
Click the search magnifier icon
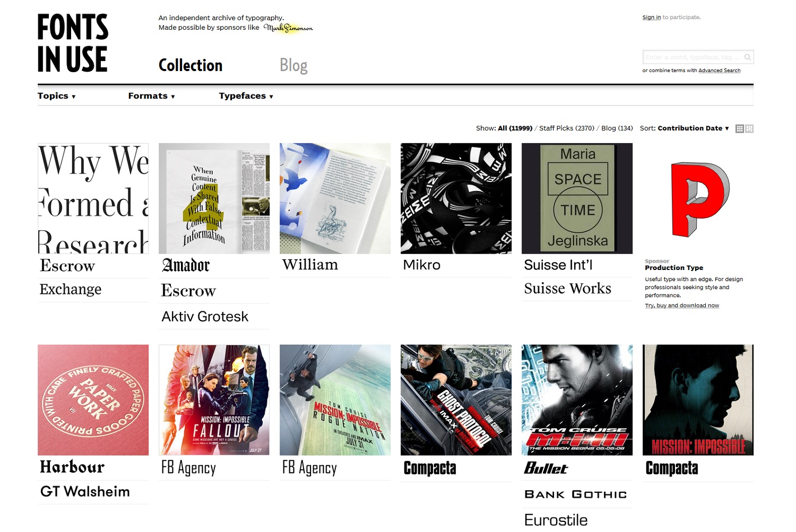coord(747,57)
